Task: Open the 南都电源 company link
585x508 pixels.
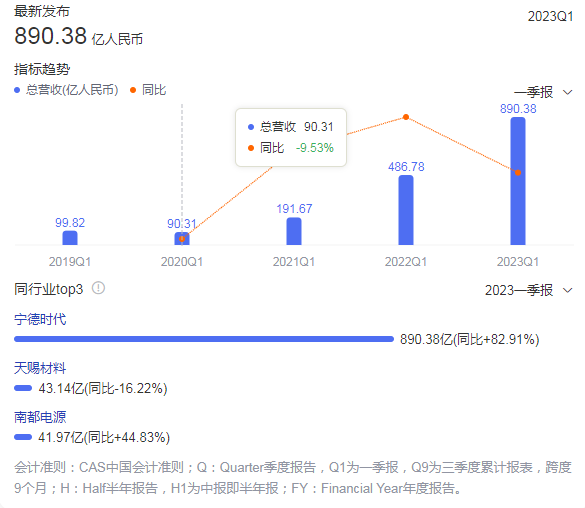Action: click(40, 417)
